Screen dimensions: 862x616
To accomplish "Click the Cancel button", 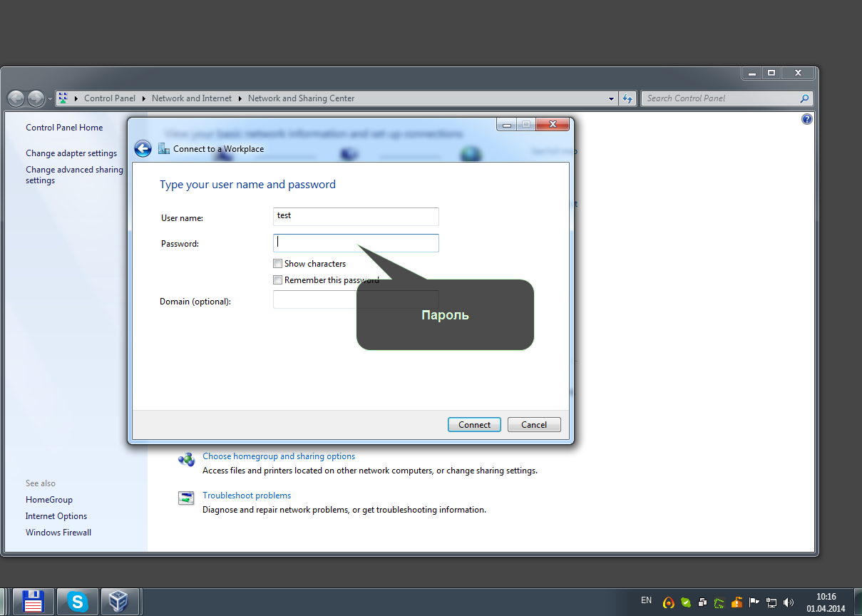I will pos(534,424).
